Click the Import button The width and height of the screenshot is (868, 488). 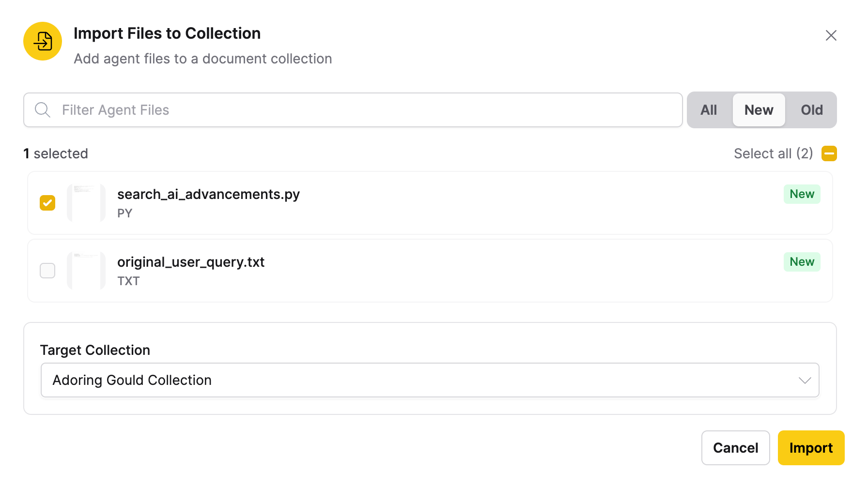(x=811, y=448)
